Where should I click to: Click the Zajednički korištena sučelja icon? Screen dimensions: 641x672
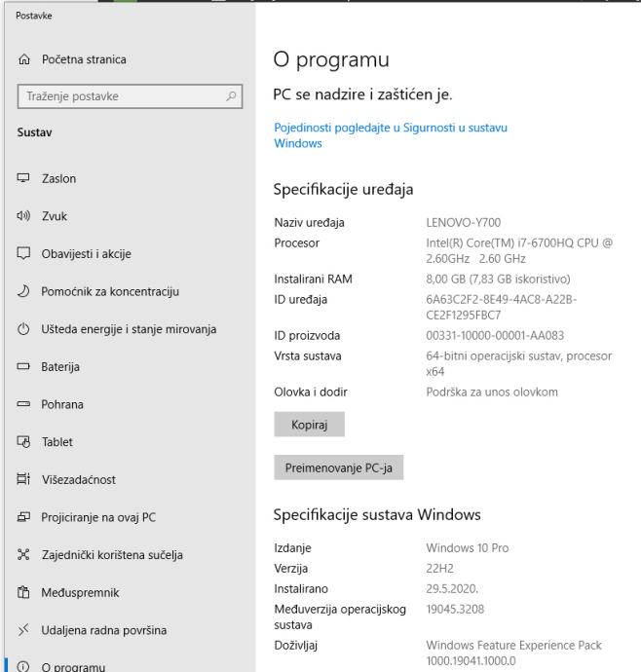pyautogui.click(x=23, y=554)
